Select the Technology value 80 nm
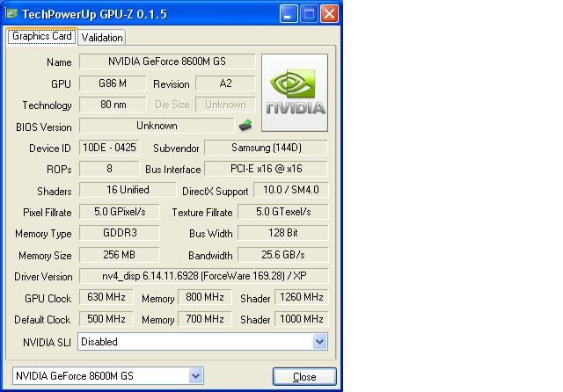Viewport: 563px width, 392px height. point(113,105)
